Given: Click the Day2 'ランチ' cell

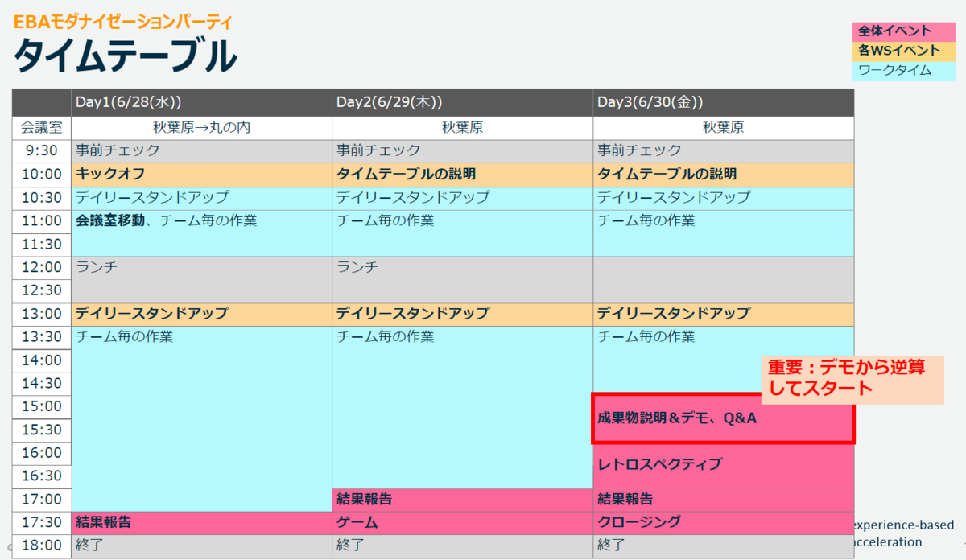Looking at the screenshot, I should point(463,279).
